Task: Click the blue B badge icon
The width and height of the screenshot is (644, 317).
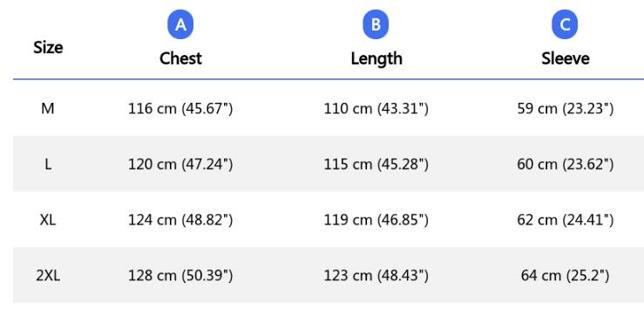Action: click(376, 24)
